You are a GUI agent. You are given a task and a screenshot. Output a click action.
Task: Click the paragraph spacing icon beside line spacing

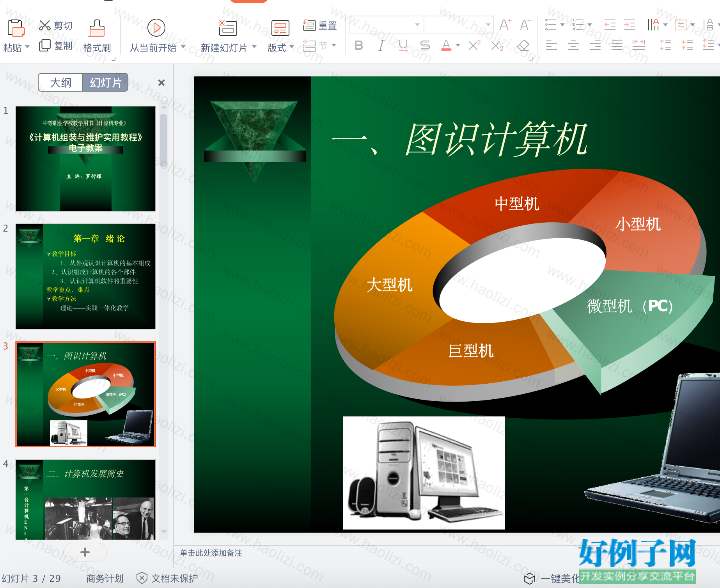(687, 46)
